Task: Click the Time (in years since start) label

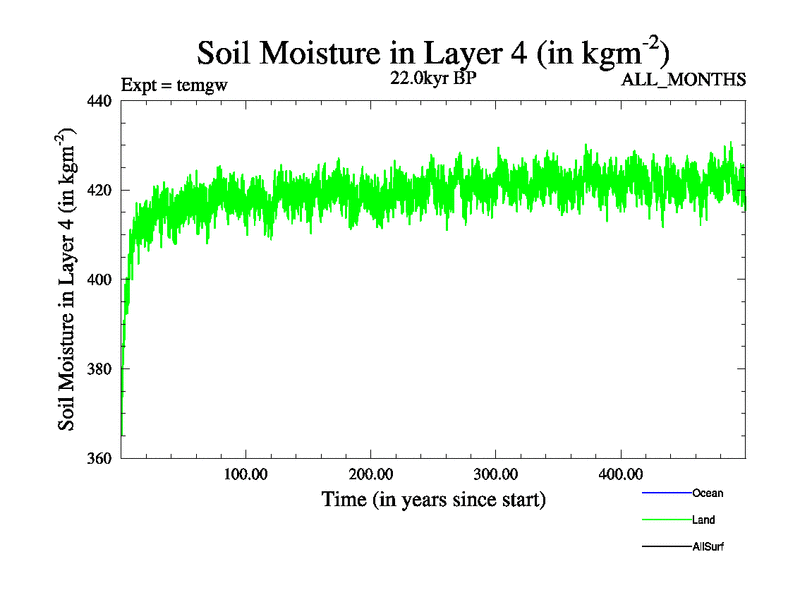Action: pyautogui.click(x=433, y=499)
